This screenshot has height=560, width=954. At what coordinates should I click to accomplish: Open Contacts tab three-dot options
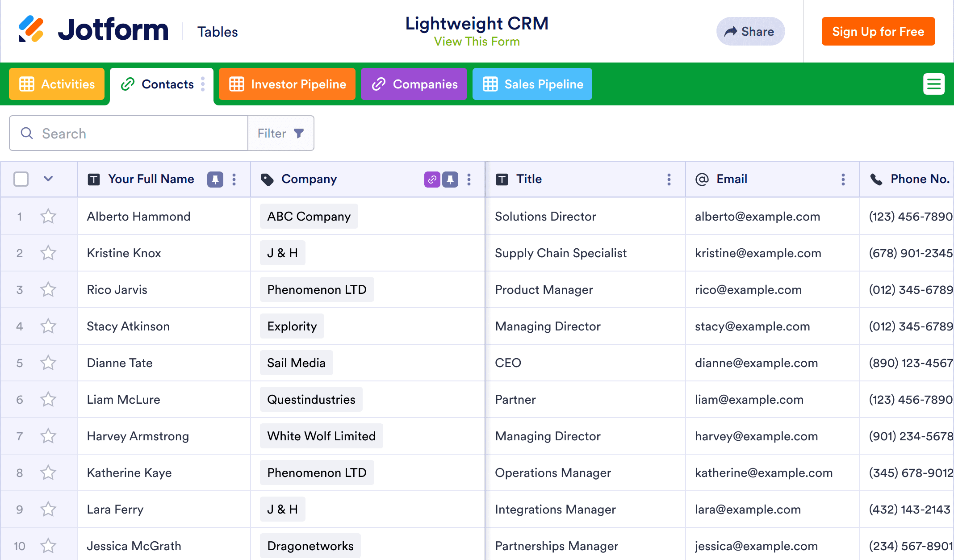(203, 84)
